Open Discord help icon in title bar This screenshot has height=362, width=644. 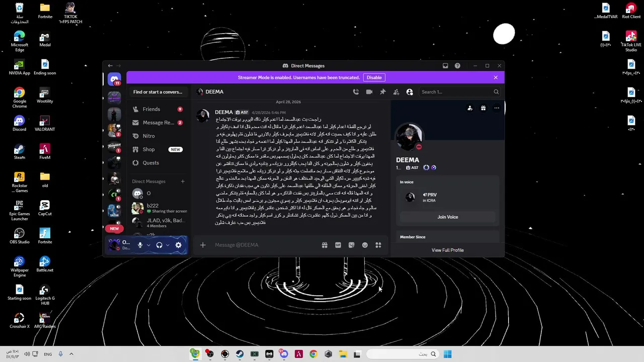[x=457, y=66]
